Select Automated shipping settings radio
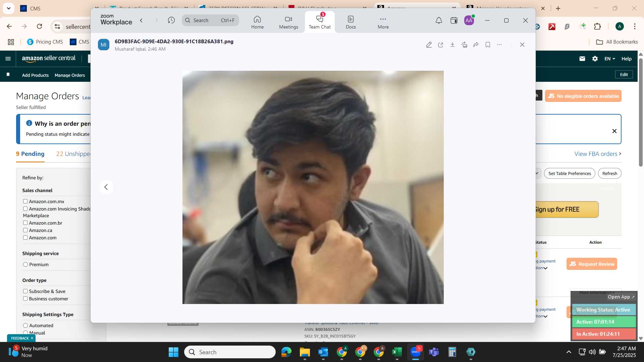Viewport: 644px width, 362px height. click(25, 325)
